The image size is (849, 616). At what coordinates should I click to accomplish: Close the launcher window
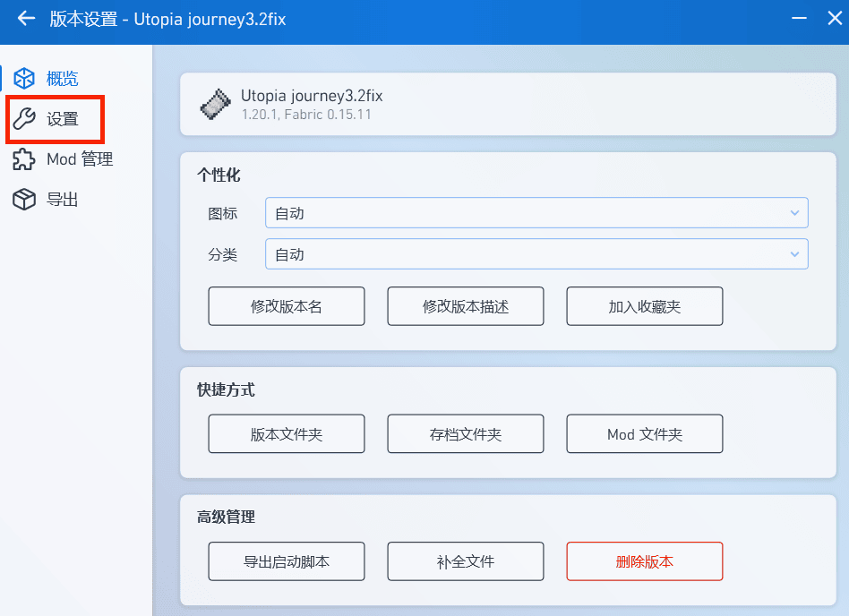click(835, 19)
